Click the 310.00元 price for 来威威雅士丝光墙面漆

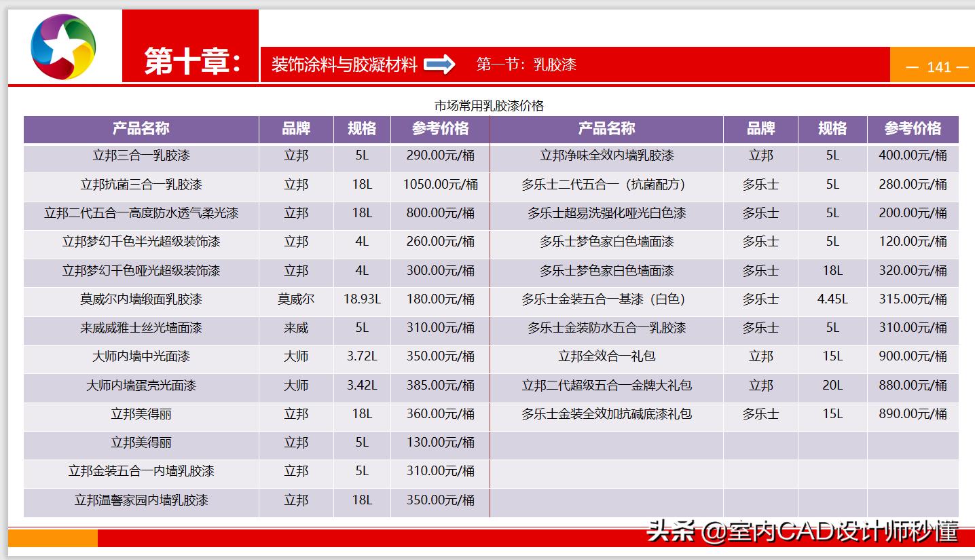coord(440,327)
